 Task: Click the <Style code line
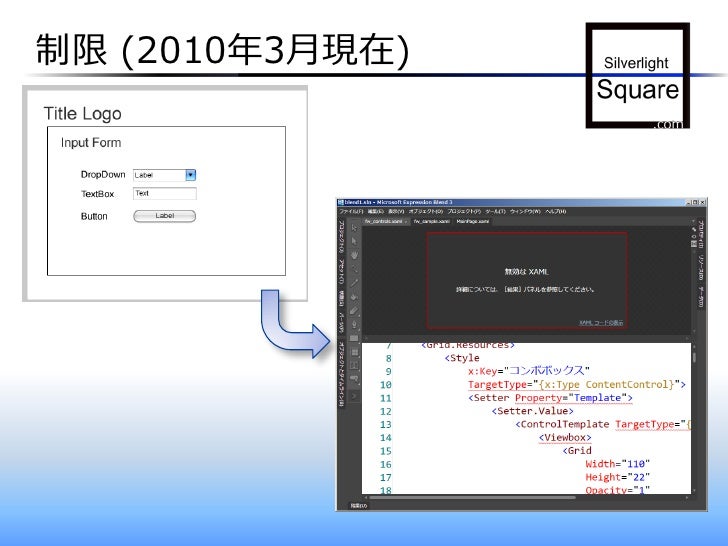pos(462,358)
